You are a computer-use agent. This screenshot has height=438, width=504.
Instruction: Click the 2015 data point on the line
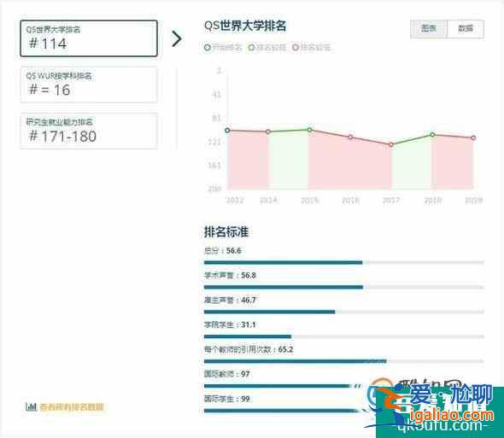click(x=309, y=130)
